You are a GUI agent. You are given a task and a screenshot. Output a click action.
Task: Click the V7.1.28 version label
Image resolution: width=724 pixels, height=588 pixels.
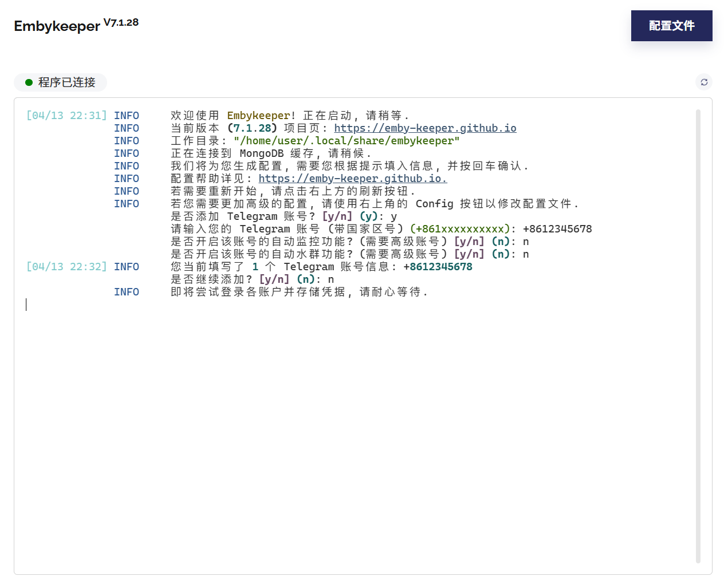[121, 22]
